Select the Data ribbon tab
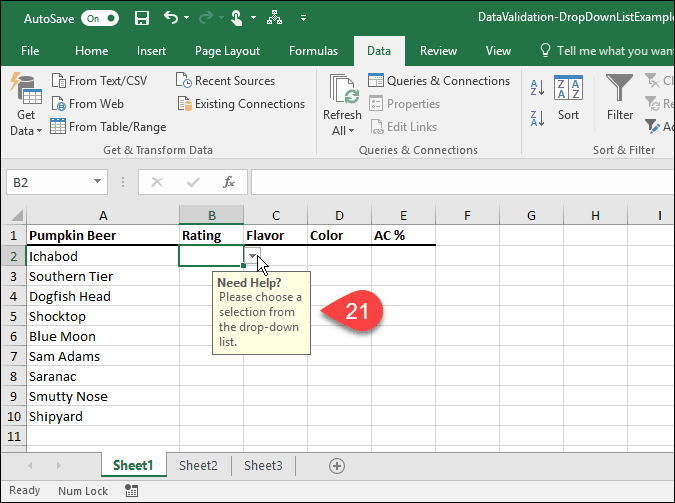Image resolution: width=675 pixels, height=503 pixels. (379, 51)
